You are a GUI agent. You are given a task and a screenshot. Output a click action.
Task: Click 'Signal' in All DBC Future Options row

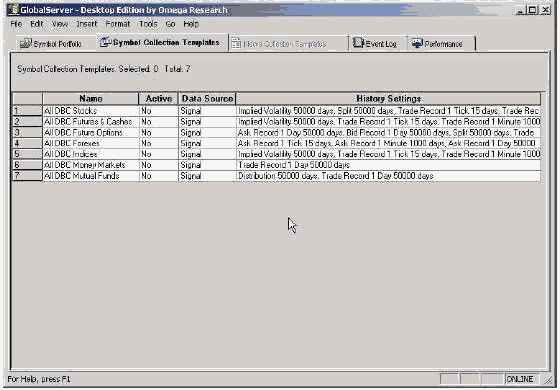click(207, 132)
